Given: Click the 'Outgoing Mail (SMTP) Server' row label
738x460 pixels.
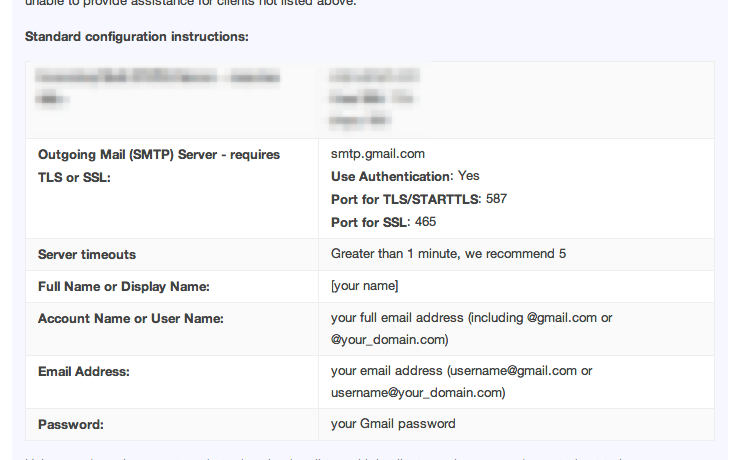Looking at the screenshot, I should pos(159,155).
